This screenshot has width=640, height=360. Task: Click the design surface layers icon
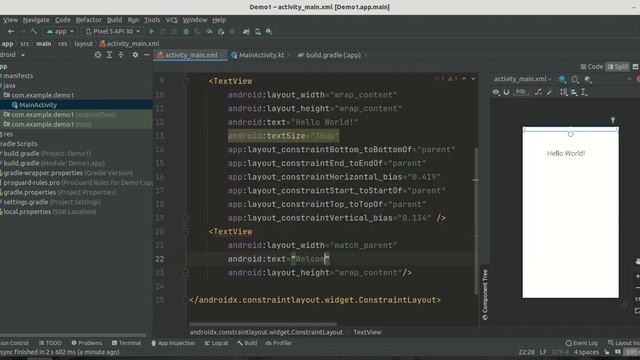(x=562, y=79)
